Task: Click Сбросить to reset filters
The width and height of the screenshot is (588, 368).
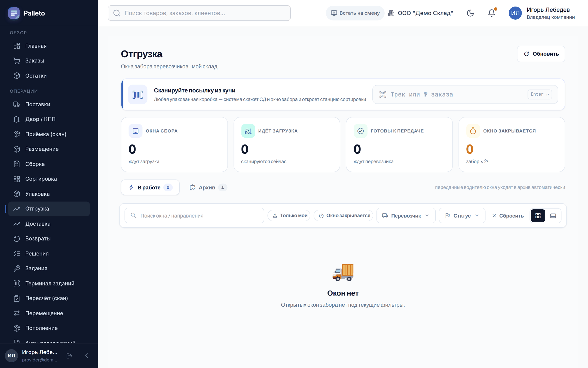Action: click(508, 216)
